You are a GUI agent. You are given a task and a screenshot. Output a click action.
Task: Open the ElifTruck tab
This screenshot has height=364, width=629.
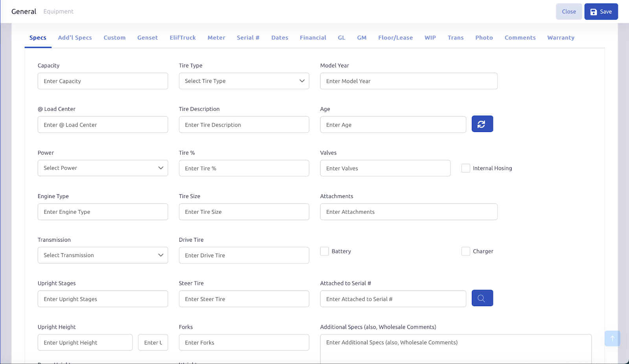(x=182, y=38)
